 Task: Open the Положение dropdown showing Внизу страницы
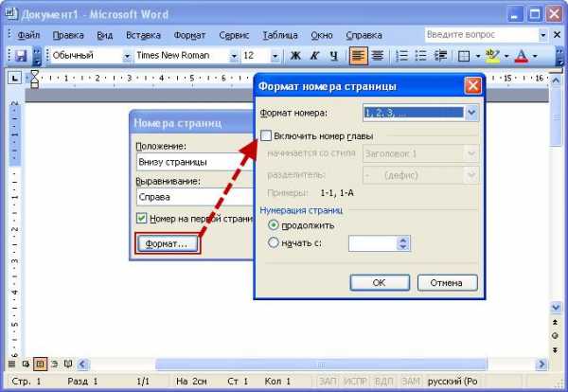point(196,162)
